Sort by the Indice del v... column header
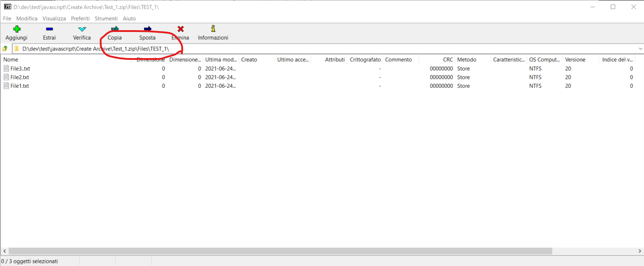Viewport: 644px width, 266px height. tap(617, 59)
